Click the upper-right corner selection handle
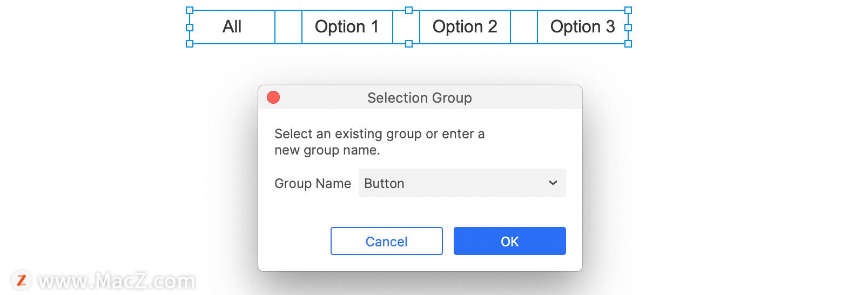868x295 pixels. click(628, 10)
